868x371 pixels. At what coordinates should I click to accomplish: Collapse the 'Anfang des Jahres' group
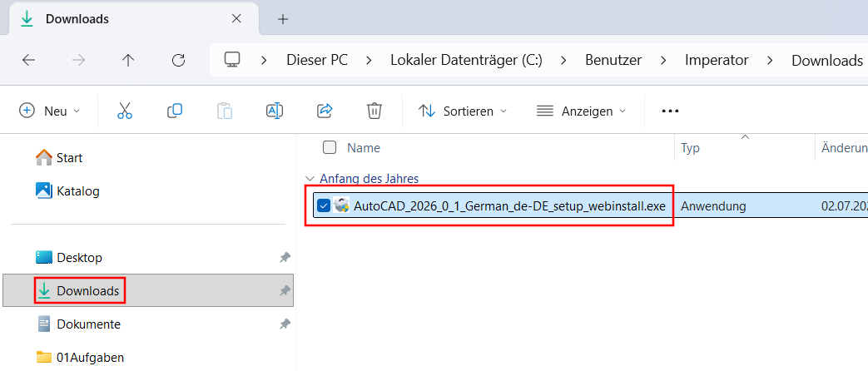point(310,178)
